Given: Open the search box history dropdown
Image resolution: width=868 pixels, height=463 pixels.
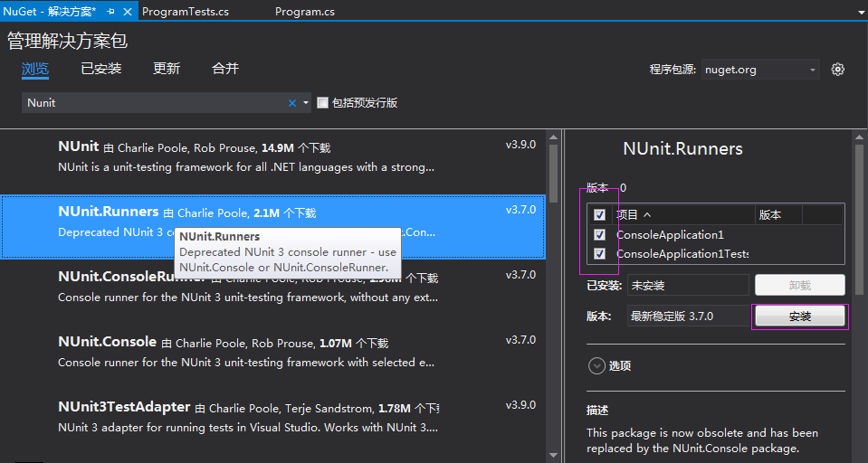Looking at the screenshot, I should coord(306,103).
